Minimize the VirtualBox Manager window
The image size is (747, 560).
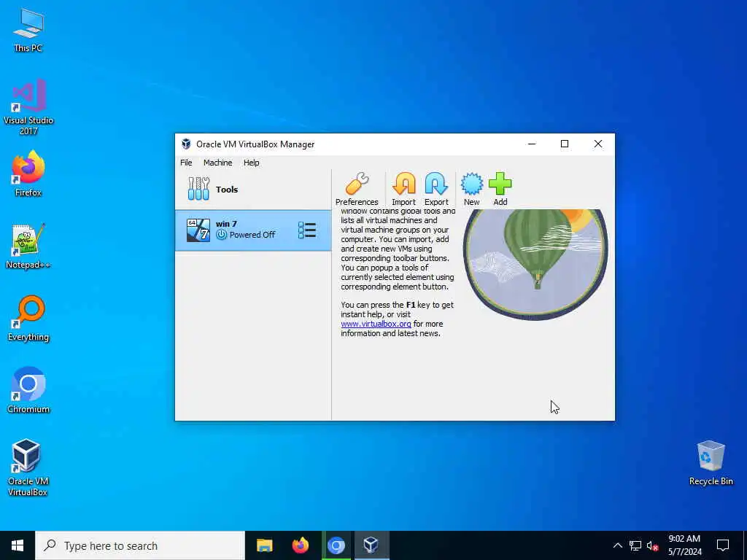[532, 144]
